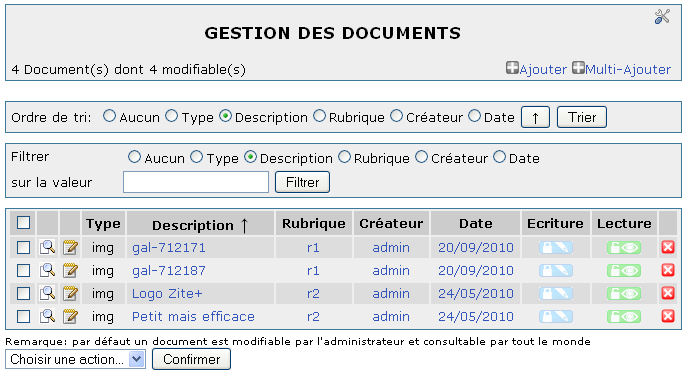Preview Logo Zite+ with magnifier icon
The image size is (686, 374).
coord(47,294)
